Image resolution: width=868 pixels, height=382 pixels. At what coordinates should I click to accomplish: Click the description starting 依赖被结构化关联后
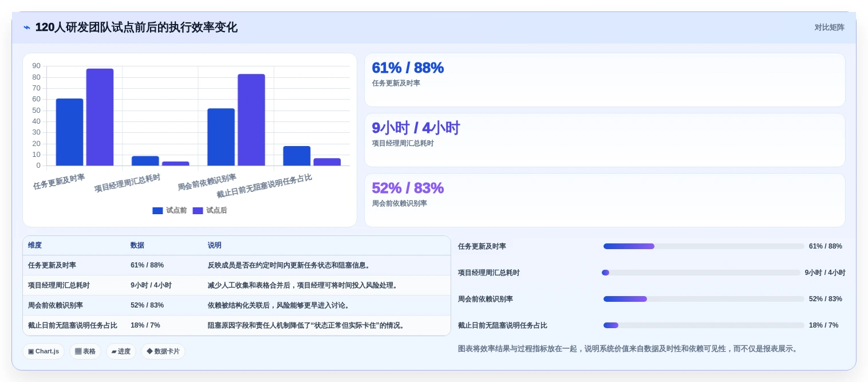coord(279,305)
